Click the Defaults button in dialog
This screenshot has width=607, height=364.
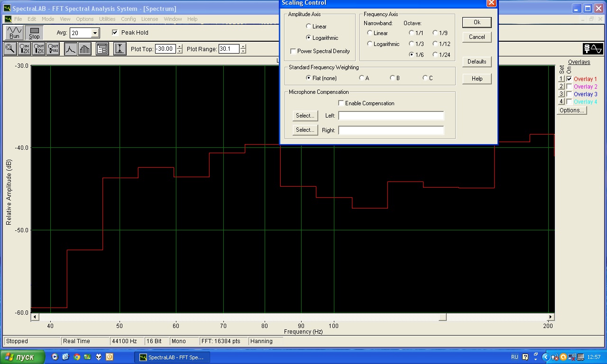tap(477, 62)
